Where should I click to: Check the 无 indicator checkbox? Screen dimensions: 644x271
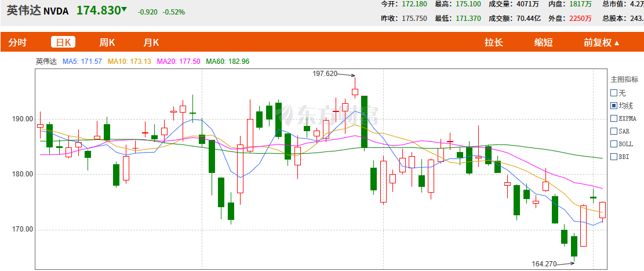click(x=614, y=93)
